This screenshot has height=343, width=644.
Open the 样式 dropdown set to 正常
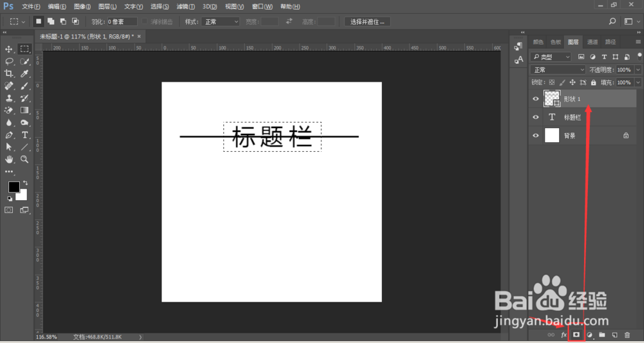tap(220, 22)
